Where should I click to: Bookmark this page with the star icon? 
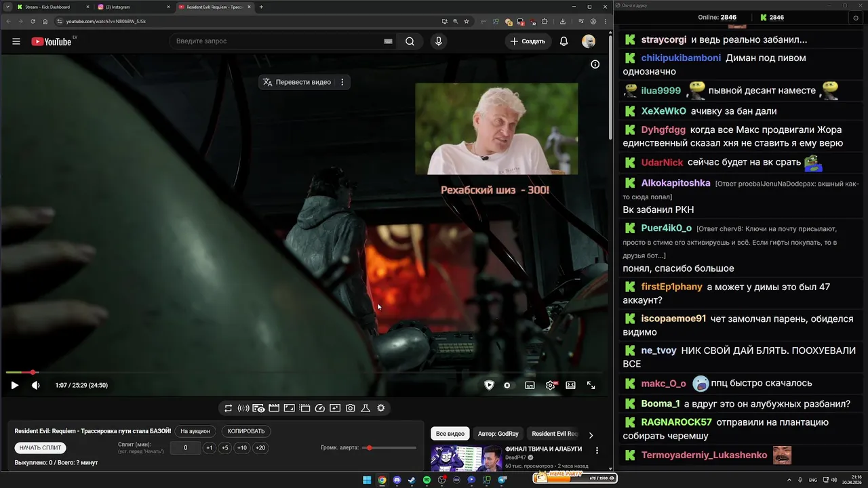467,21
